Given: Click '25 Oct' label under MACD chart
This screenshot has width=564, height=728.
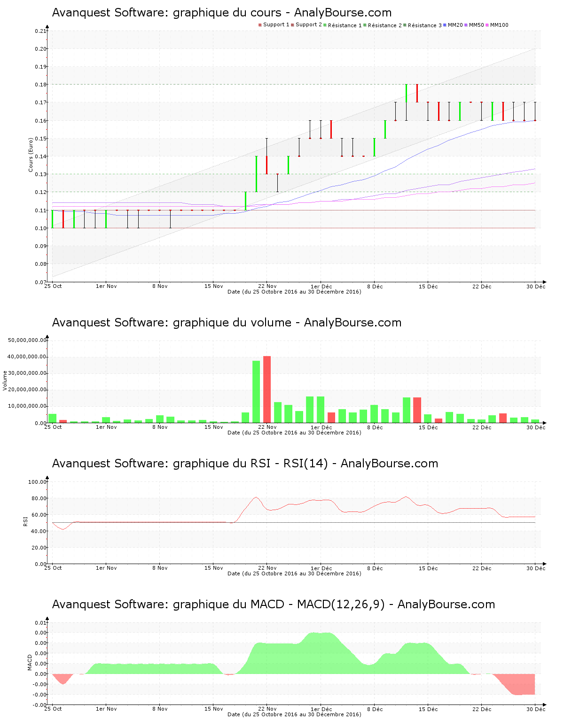Looking at the screenshot, I should pyautogui.click(x=53, y=709).
